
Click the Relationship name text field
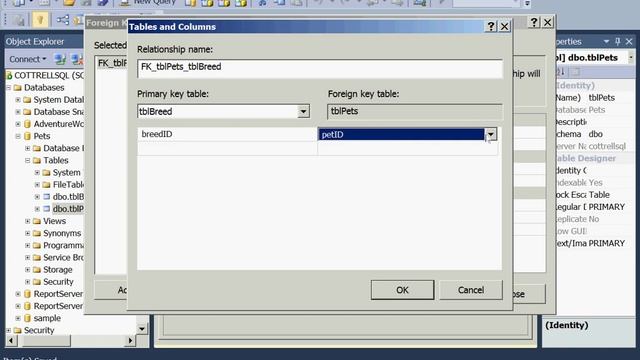point(320,68)
